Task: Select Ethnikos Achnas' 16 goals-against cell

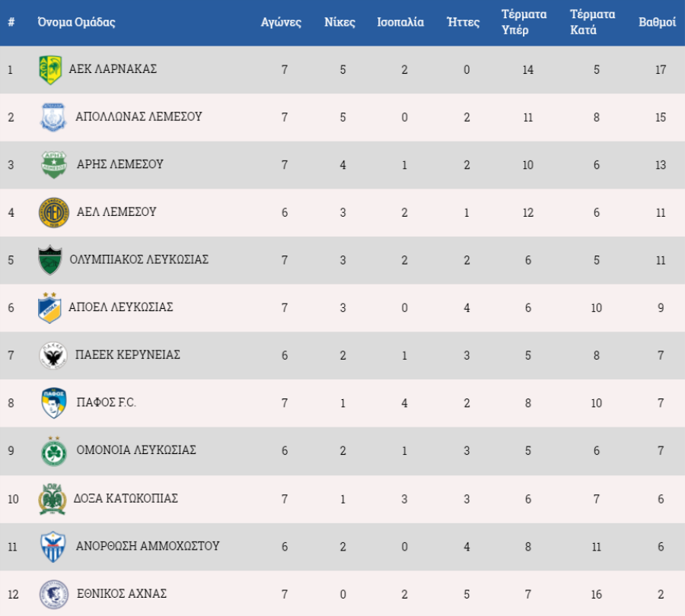Action: [x=596, y=595]
